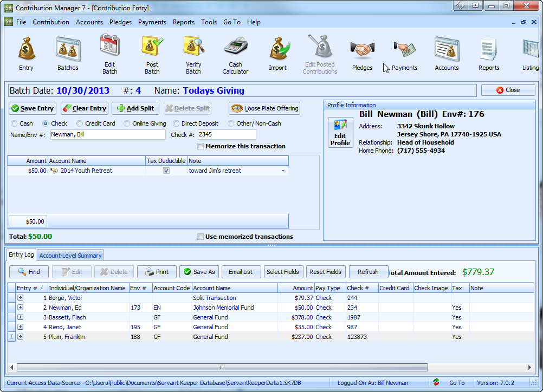Select the Check payment radio button
Image resolution: width=543 pixels, height=392 pixels.
coord(46,123)
